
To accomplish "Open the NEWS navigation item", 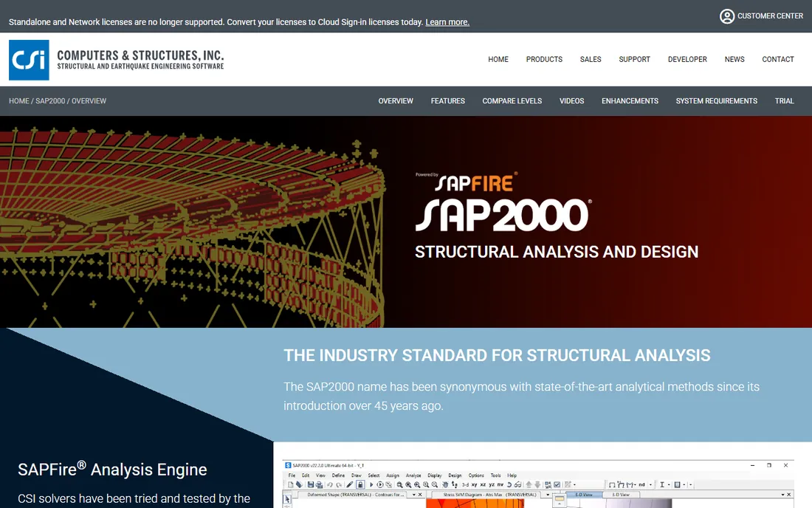I will 734,60.
